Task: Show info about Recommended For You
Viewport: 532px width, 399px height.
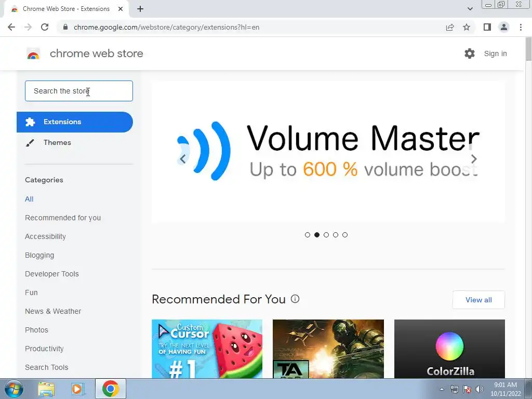Action: pyautogui.click(x=295, y=299)
